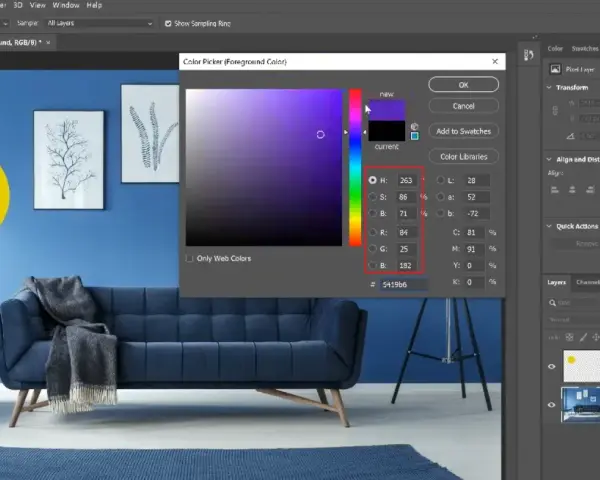Click the lock position move icon
Viewport: 600px width, 480px height.
pos(596,337)
